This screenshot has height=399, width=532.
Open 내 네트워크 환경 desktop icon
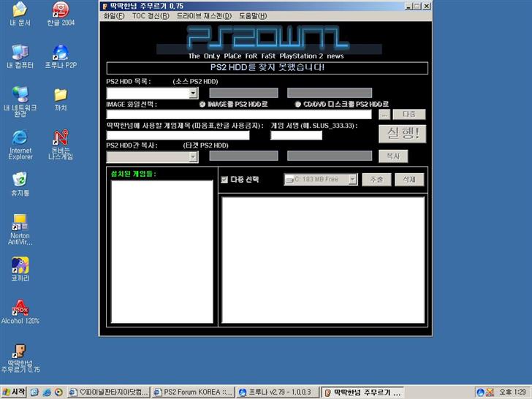pos(20,101)
